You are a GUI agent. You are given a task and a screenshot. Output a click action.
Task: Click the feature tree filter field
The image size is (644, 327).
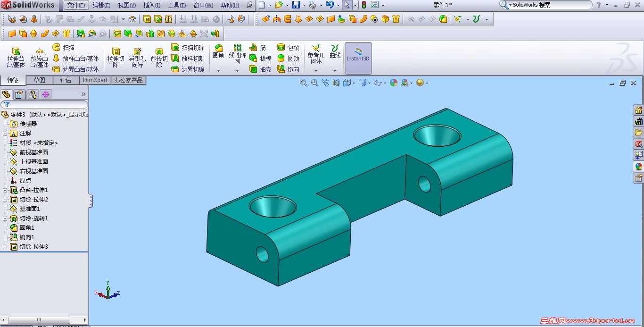44,104
